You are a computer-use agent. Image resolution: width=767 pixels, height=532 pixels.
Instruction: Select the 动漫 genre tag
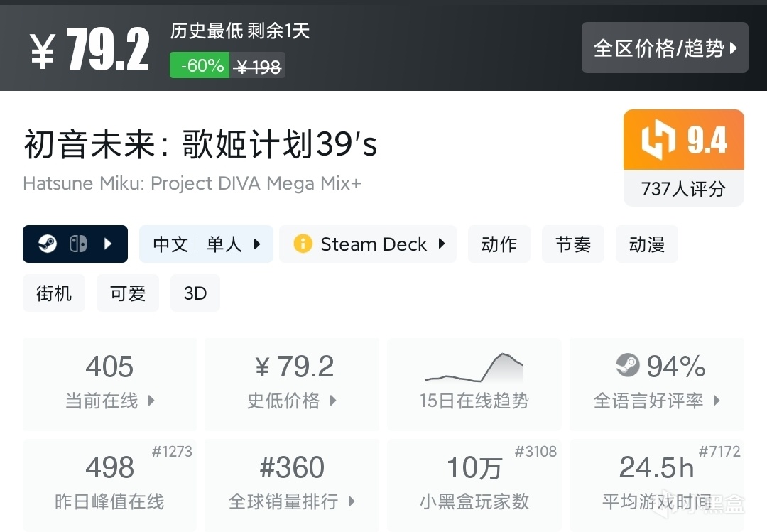pyautogui.click(x=647, y=244)
